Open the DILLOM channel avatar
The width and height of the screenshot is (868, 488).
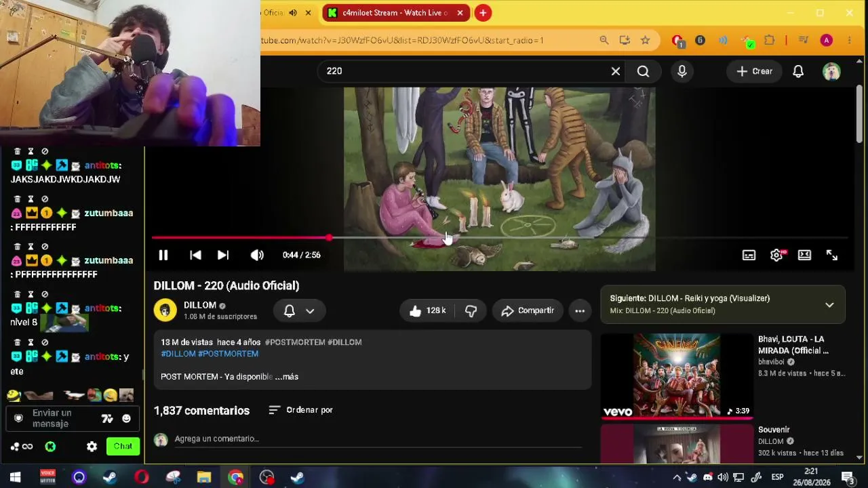coord(165,310)
